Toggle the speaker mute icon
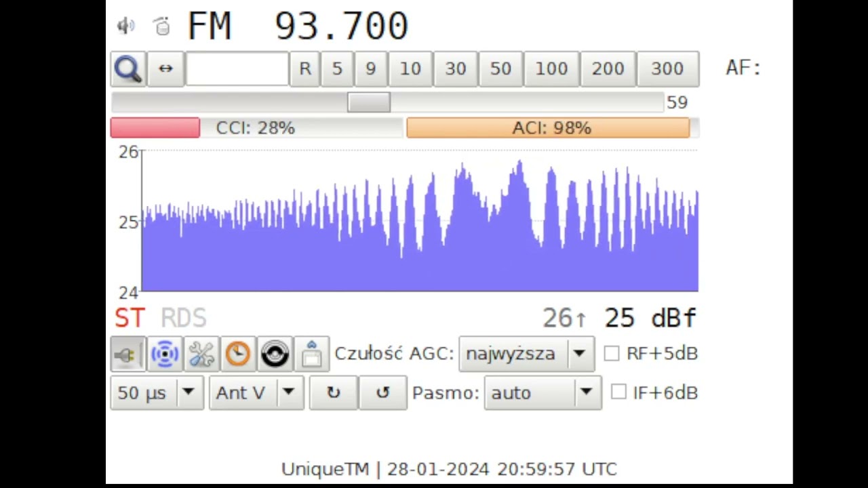This screenshot has height=488, width=868. pyautogui.click(x=125, y=26)
